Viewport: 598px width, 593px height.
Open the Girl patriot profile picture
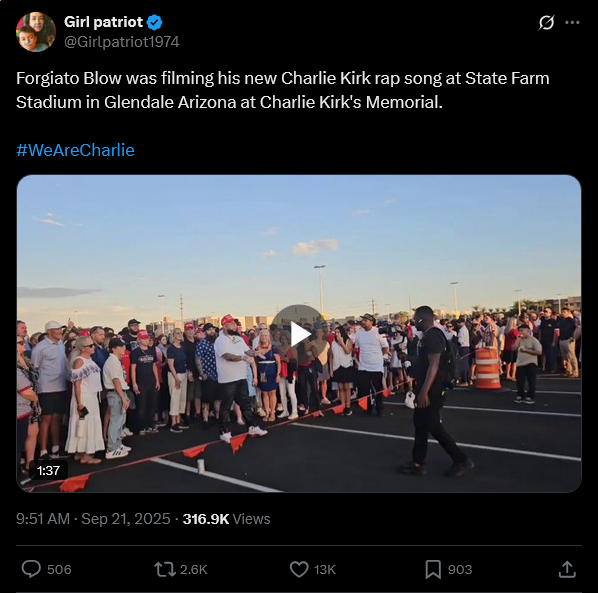36,32
